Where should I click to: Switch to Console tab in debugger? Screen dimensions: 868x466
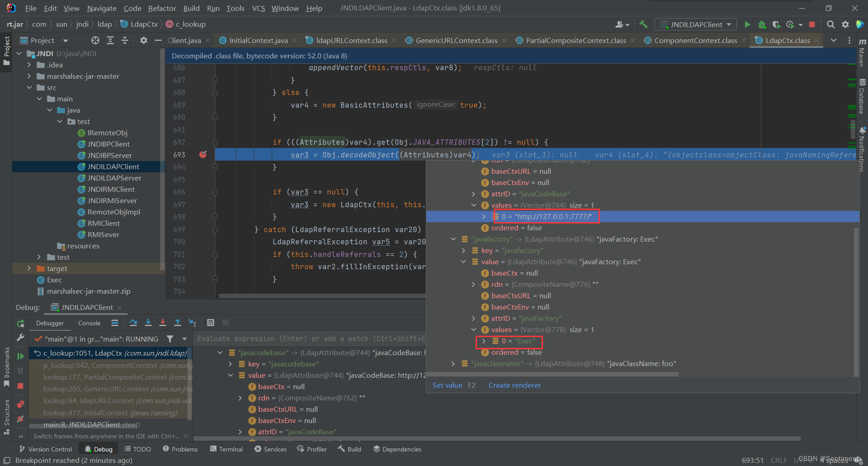click(89, 323)
